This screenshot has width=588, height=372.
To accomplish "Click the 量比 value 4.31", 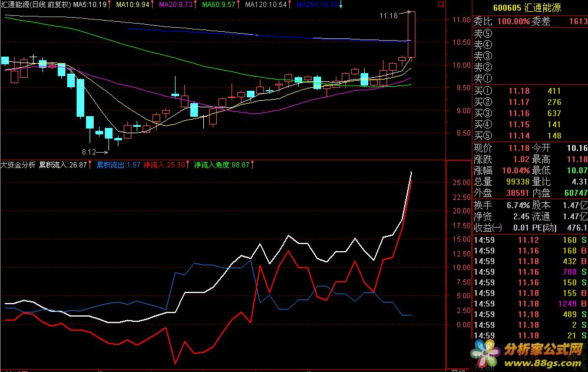I will click(579, 182).
